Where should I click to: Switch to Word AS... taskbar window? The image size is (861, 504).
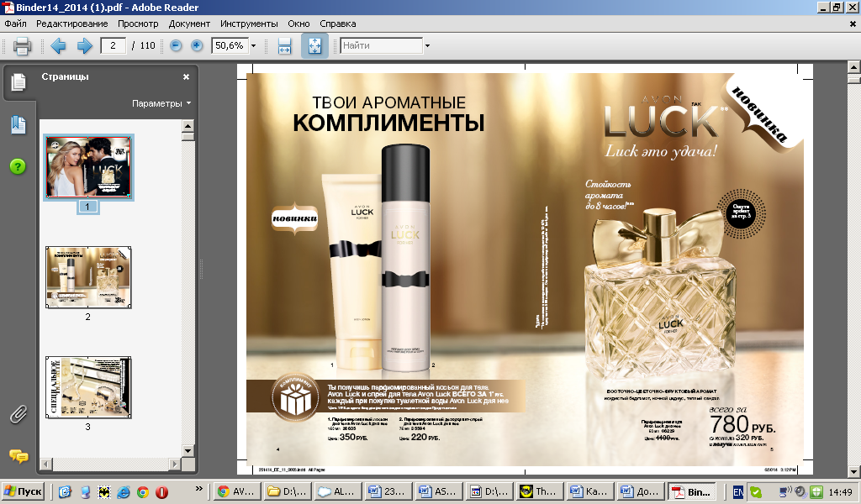439,491
